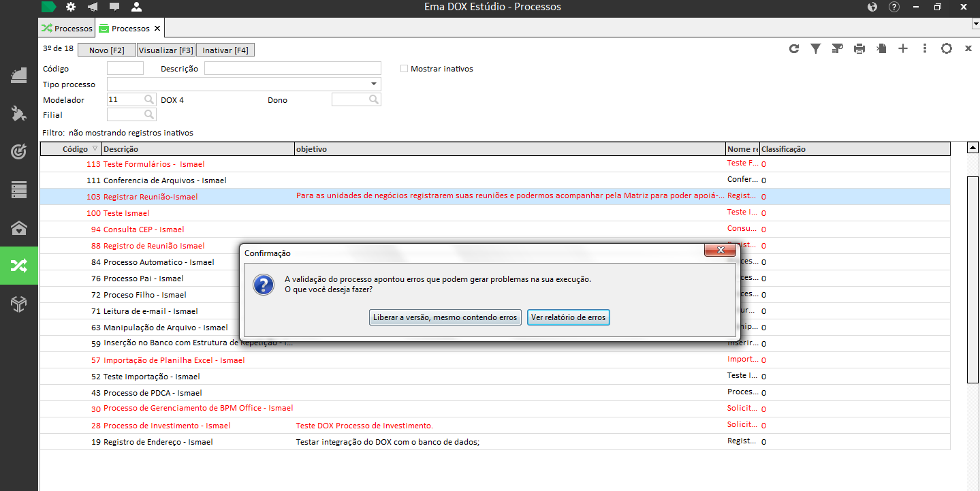This screenshot has width=980, height=491.
Task: Click the Visualizar [F3] button
Action: 165,50
